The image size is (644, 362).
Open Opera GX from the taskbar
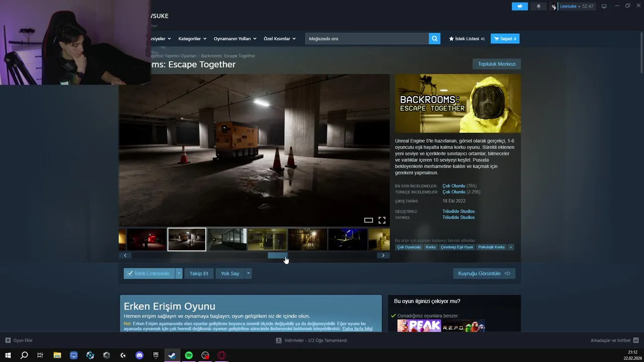[221, 355]
